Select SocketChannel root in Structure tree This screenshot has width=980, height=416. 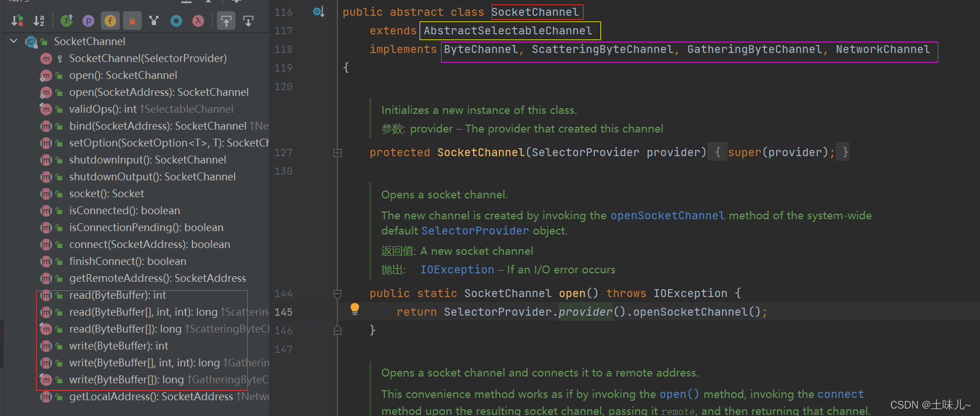pos(90,41)
